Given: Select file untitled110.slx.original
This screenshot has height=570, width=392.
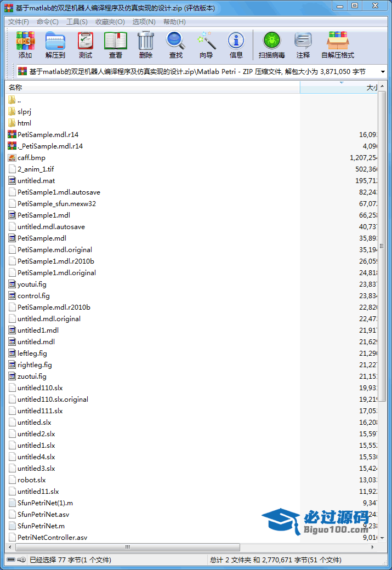Looking at the screenshot, I should pos(53,400).
